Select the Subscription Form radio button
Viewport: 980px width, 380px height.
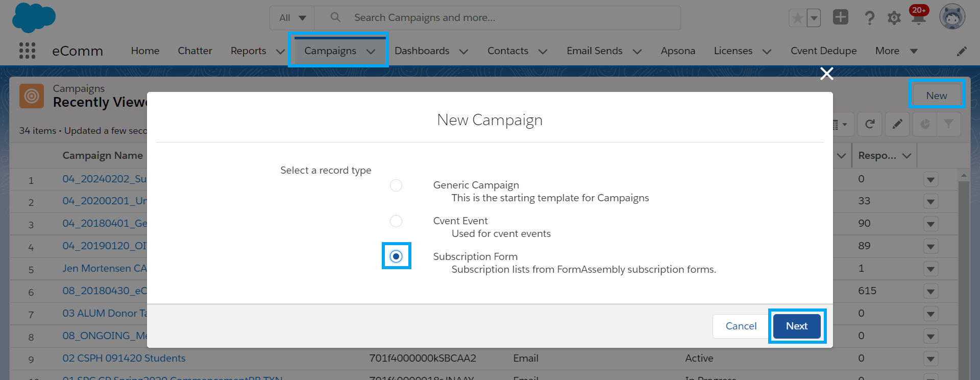pos(396,256)
